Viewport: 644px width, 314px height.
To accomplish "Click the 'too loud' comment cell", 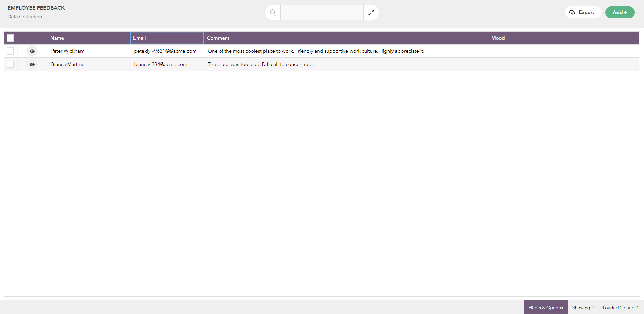I will pyautogui.click(x=261, y=65).
